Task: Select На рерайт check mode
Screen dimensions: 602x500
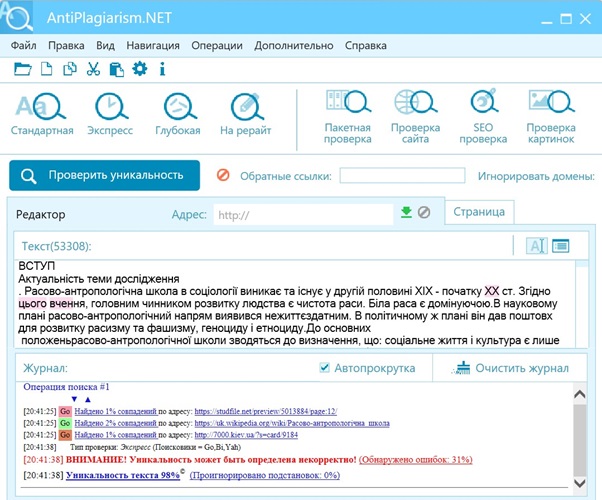Action: pyautogui.click(x=246, y=114)
